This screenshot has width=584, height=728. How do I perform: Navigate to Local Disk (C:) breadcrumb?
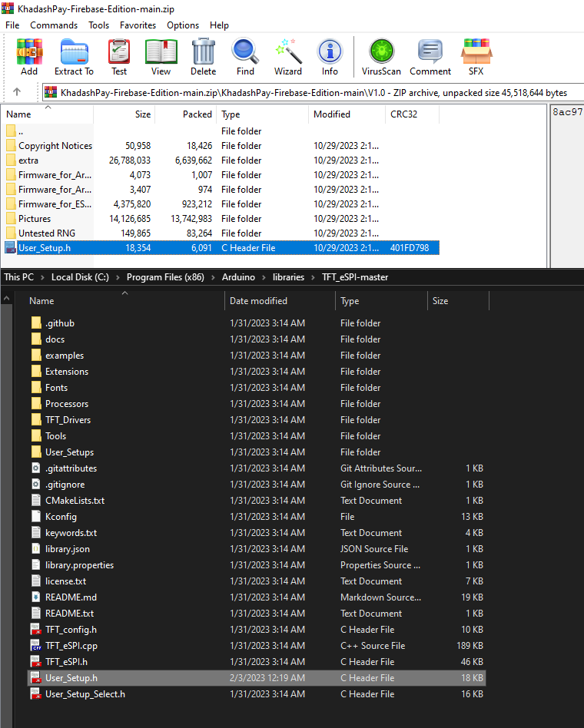tap(80, 277)
